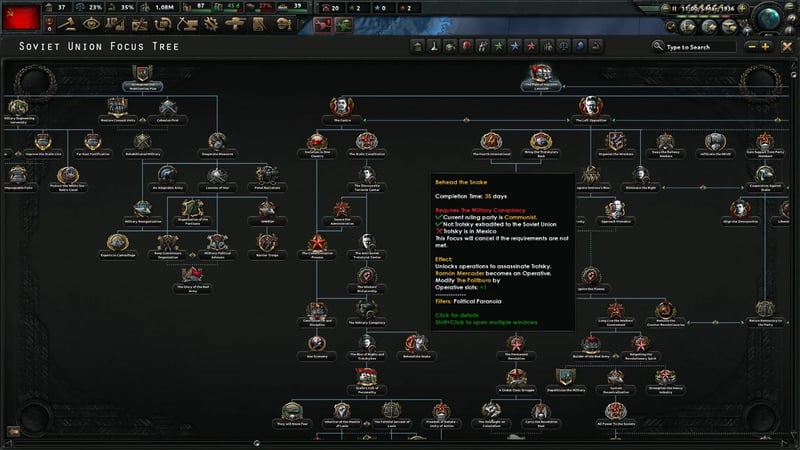Increase game speed button
Image resolution: width=800 pixels, height=450 pixels.
tap(742, 8)
